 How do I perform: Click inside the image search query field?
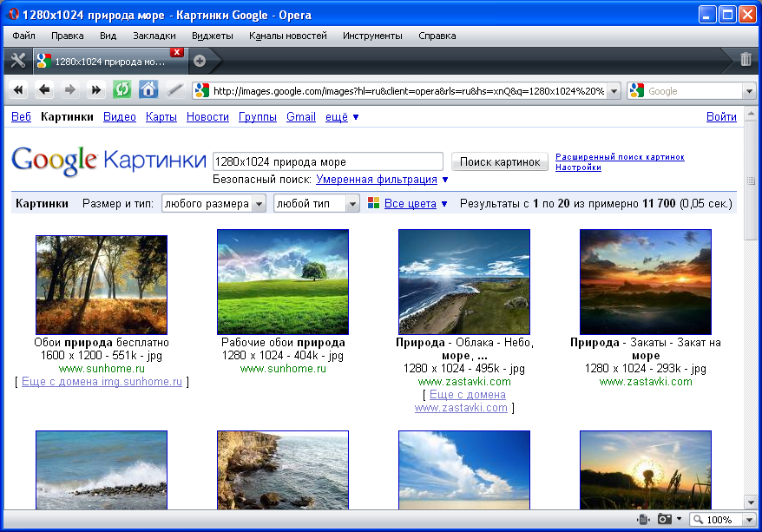[328, 161]
